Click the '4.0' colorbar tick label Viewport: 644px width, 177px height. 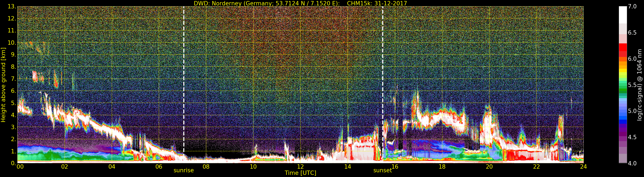pos(632,163)
